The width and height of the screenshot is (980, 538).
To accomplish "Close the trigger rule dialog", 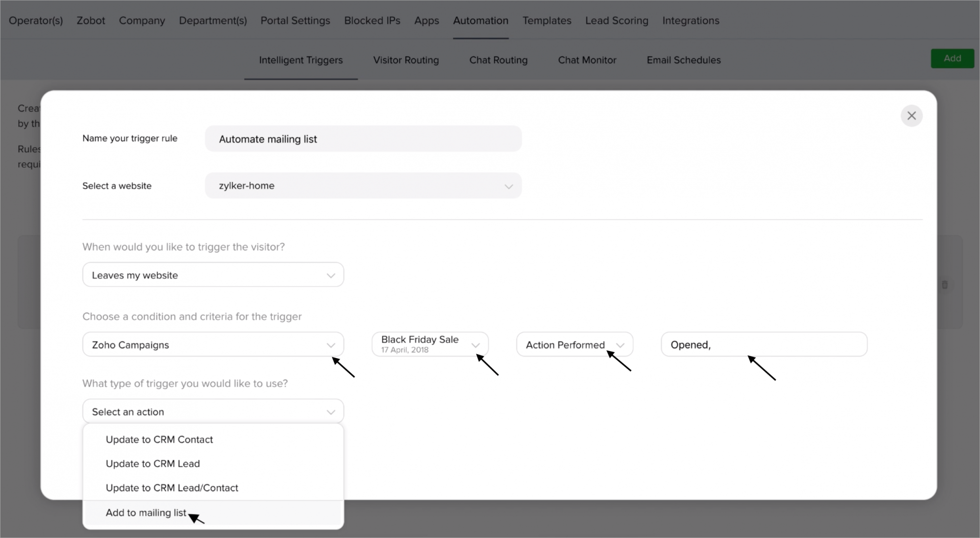I will click(x=911, y=116).
